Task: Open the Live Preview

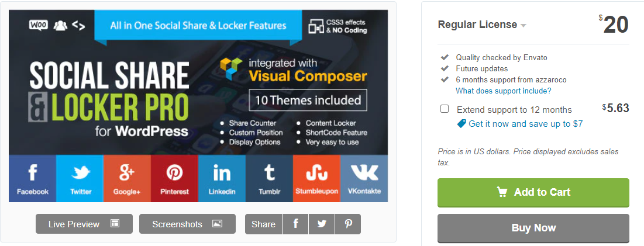Action: point(84,224)
